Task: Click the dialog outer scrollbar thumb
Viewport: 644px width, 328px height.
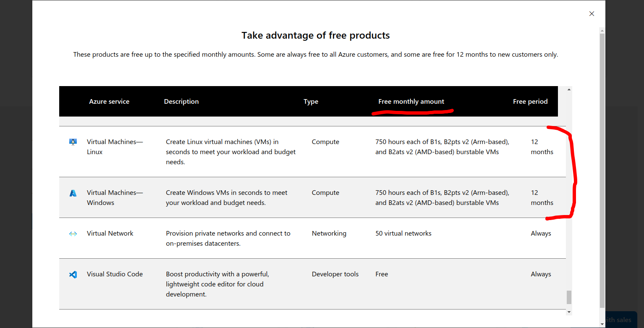Action: (602, 170)
